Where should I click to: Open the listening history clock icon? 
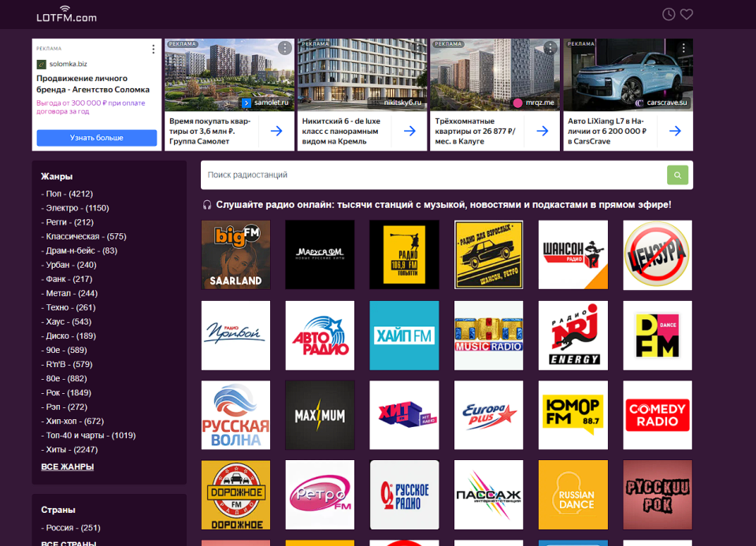coord(669,14)
